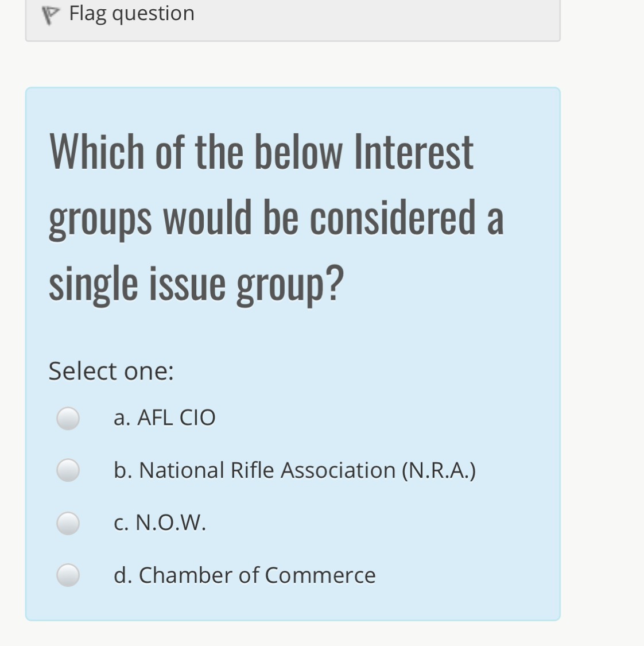Viewport: 644px width, 646px height.
Task: Click the word 'Interest' in the question
Action: pyautogui.click(x=413, y=152)
